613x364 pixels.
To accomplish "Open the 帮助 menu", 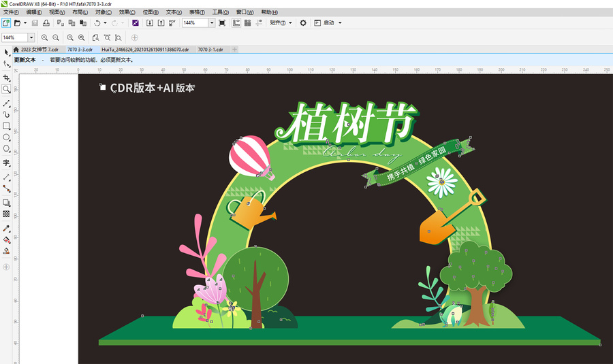I will [x=269, y=12].
